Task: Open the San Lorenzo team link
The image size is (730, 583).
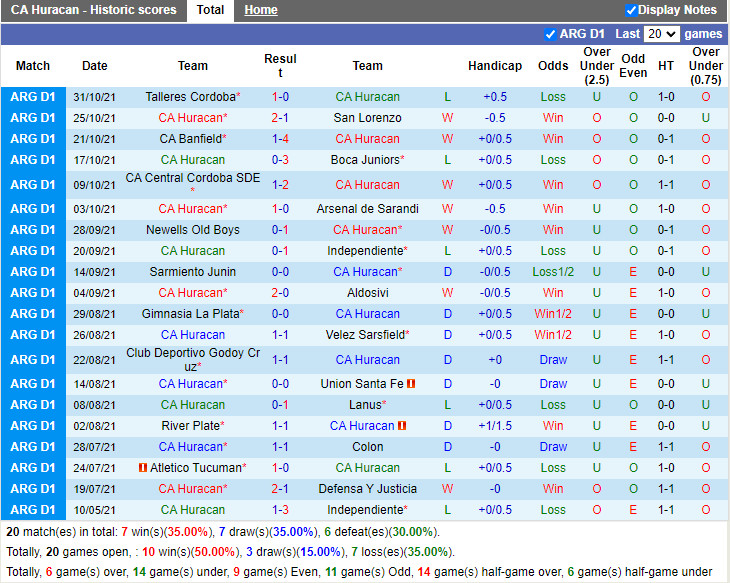Action: [x=367, y=118]
